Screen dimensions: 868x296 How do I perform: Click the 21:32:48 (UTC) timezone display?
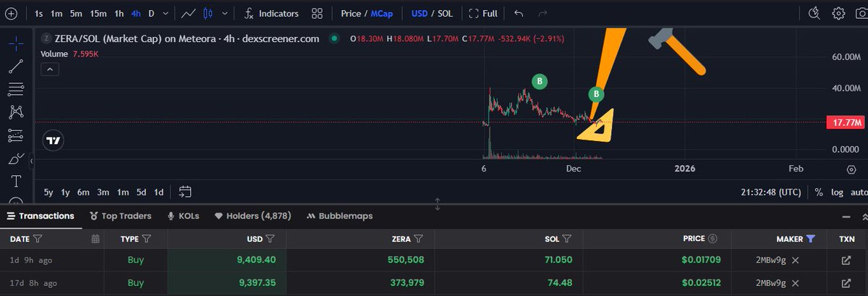tap(771, 192)
